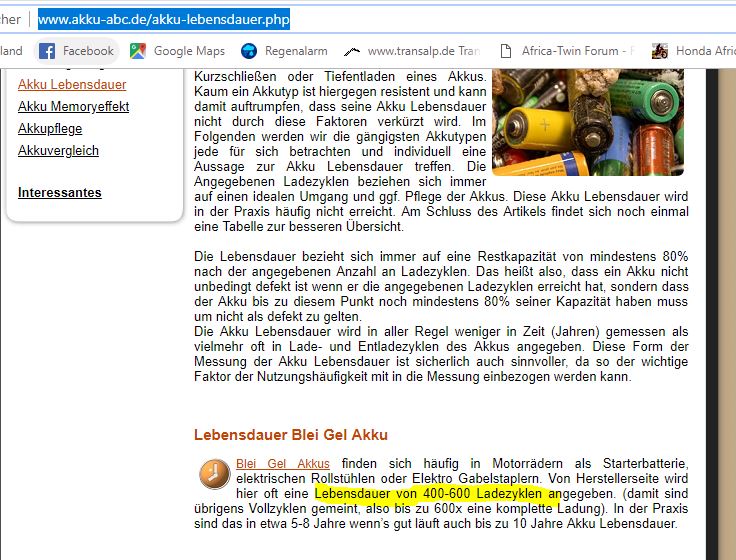Click the clock icon beside Blei Gel Akkus
This screenshot has width=736, height=560.
tap(214, 473)
